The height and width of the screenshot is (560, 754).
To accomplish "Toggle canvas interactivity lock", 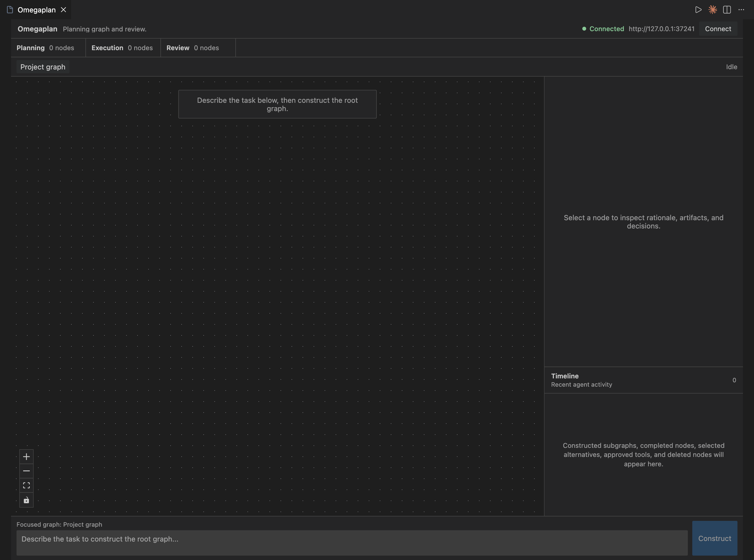I will [26, 500].
